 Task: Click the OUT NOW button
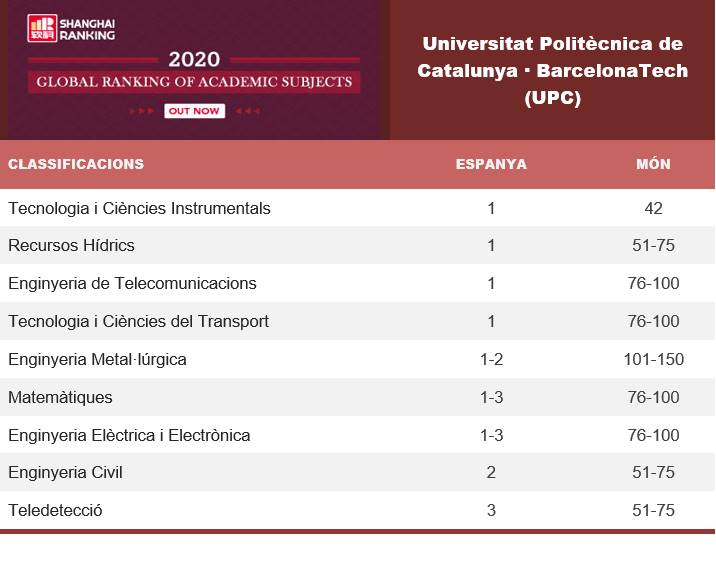click(x=194, y=111)
